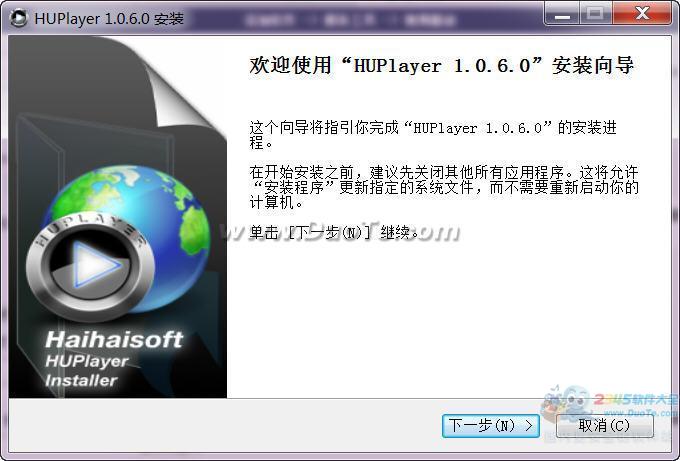
Task: Click the heading 欢迎使用 HUPlayer 1.0.6.0 安装向导
Action: pos(441,66)
